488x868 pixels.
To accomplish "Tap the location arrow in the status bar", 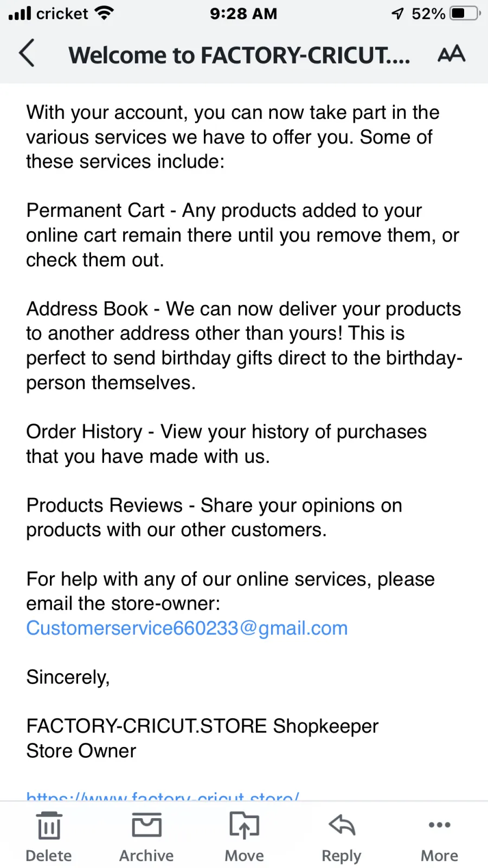I will 398,14.
